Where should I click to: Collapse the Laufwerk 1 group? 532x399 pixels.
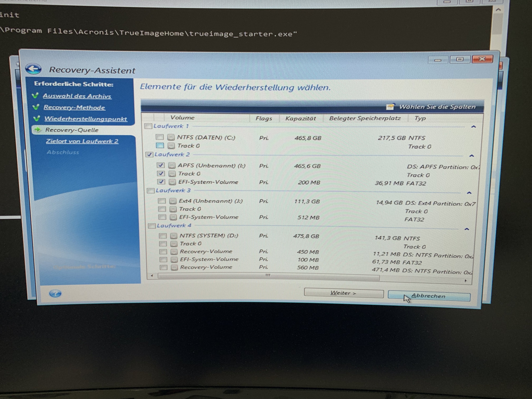473,127
